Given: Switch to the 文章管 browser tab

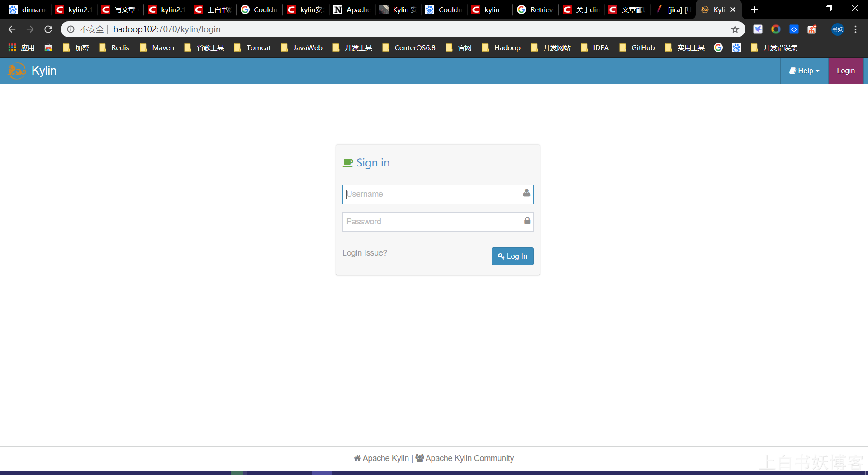Looking at the screenshot, I should click(x=627, y=9).
